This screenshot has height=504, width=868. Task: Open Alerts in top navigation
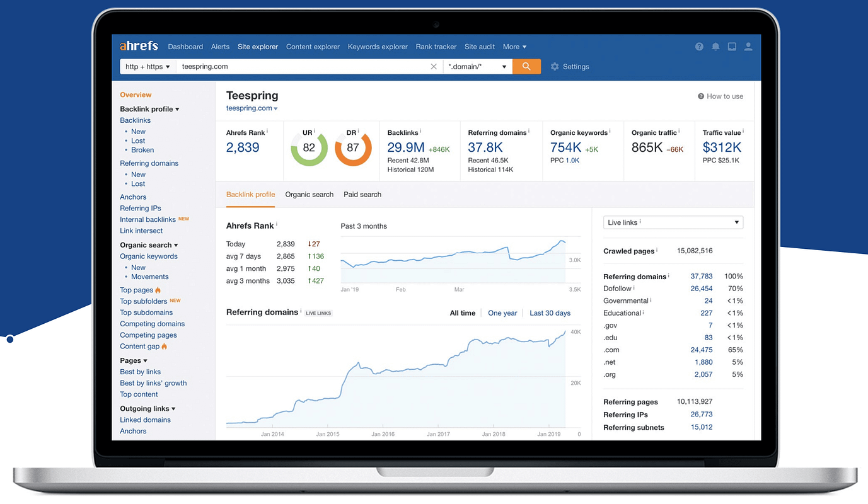tap(220, 47)
